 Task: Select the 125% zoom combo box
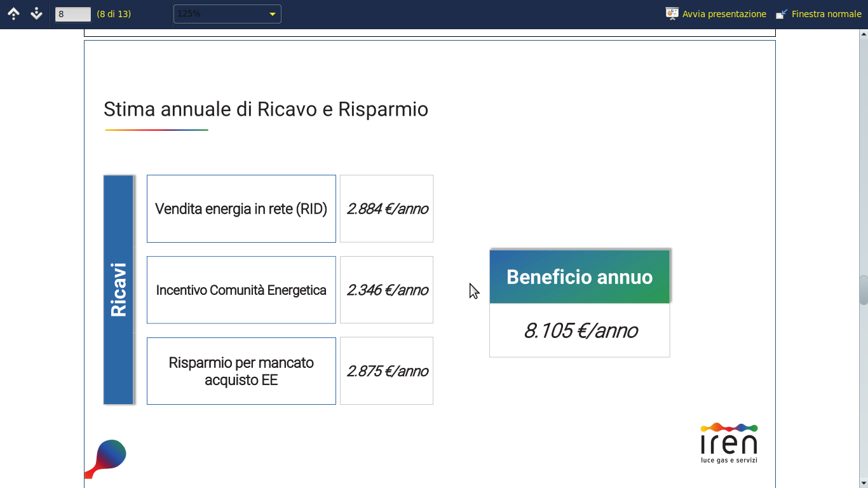click(x=227, y=14)
